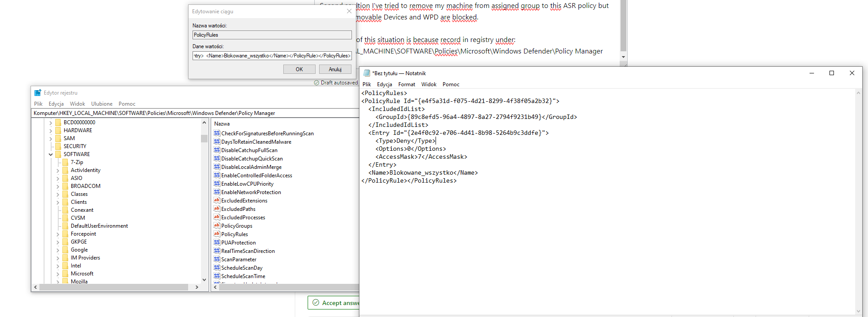Click the SECURITY folder icon
868x317 pixels.
[58, 146]
